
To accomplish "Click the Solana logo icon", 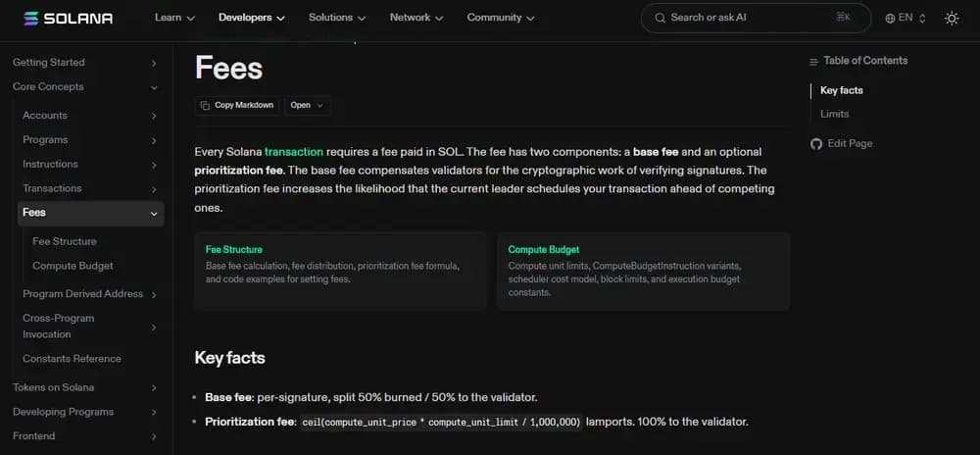I will coord(31,18).
